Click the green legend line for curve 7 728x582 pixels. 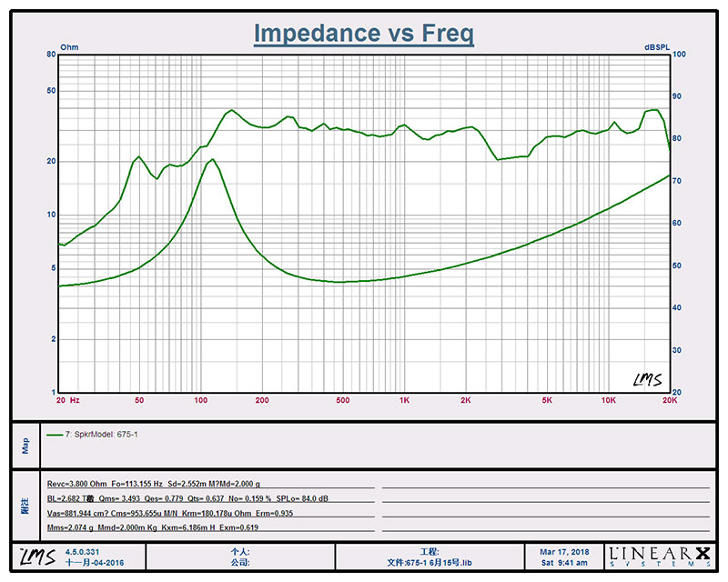pyautogui.click(x=55, y=435)
